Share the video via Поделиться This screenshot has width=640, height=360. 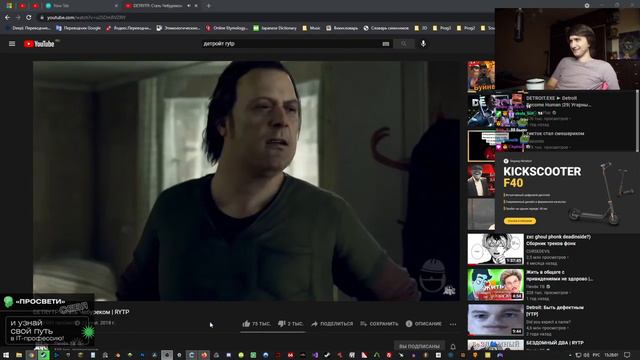pyautogui.click(x=332, y=324)
